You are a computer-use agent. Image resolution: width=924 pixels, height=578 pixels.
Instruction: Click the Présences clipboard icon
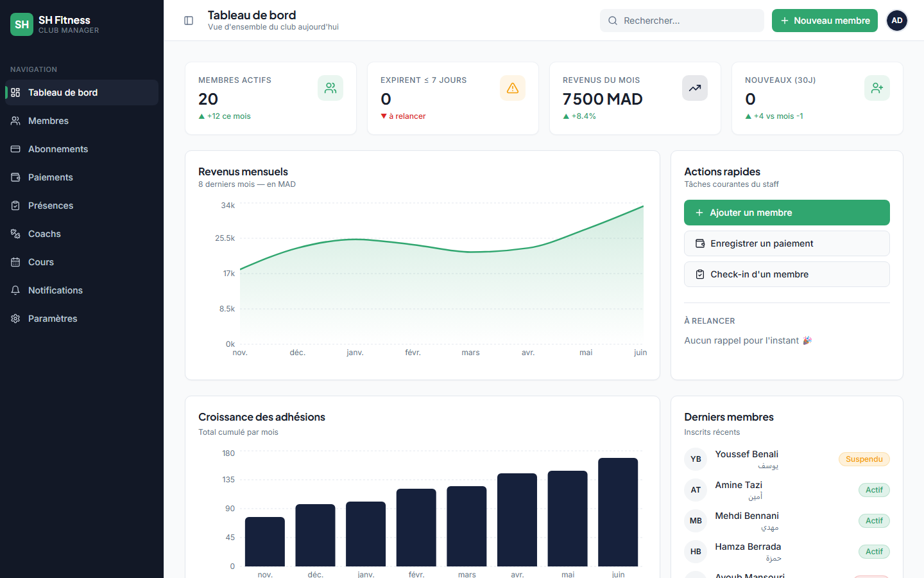click(x=15, y=206)
